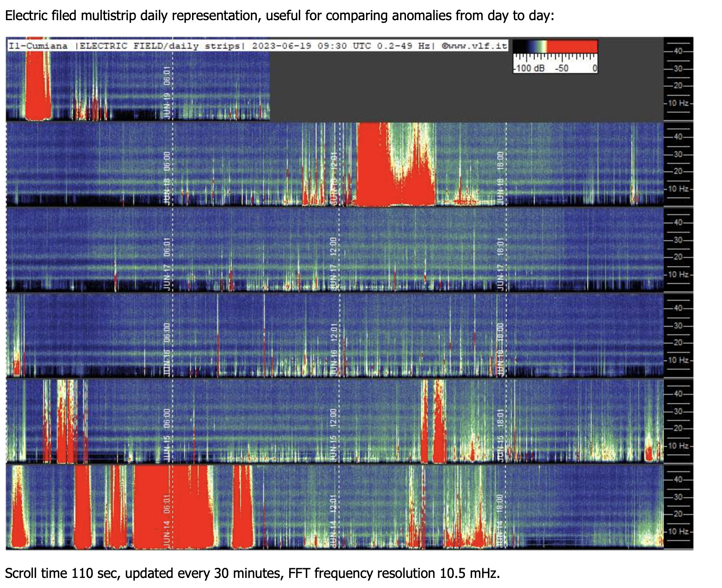
Task: Click the '06:00' time marker in JUN-15 strip
Action: [167, 418]
